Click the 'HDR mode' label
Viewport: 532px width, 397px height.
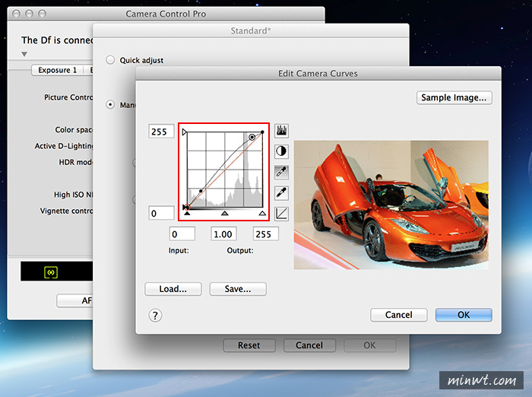76,162
